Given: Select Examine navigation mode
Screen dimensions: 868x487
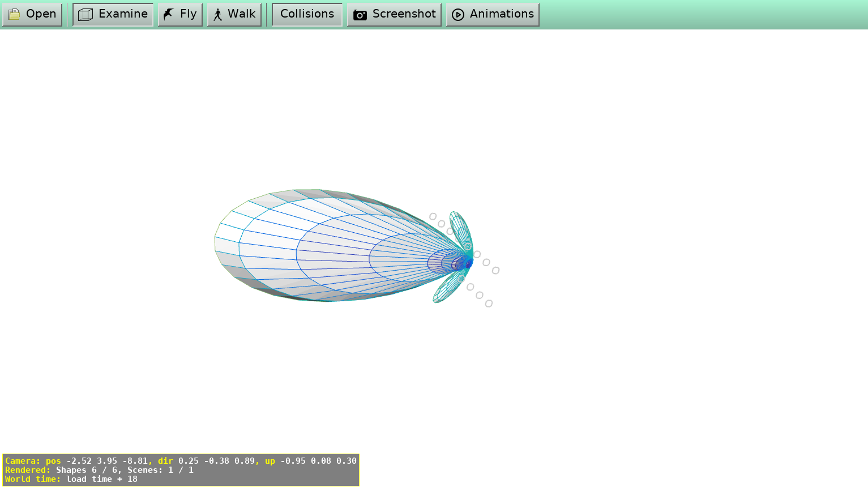Looking at the screenshot, I should click(x=113, y=14).
